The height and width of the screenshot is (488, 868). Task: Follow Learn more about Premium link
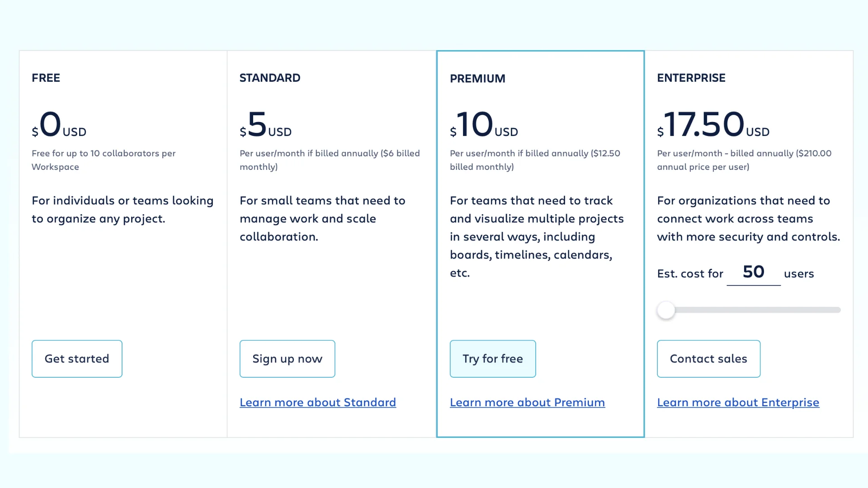click(527, 402)
